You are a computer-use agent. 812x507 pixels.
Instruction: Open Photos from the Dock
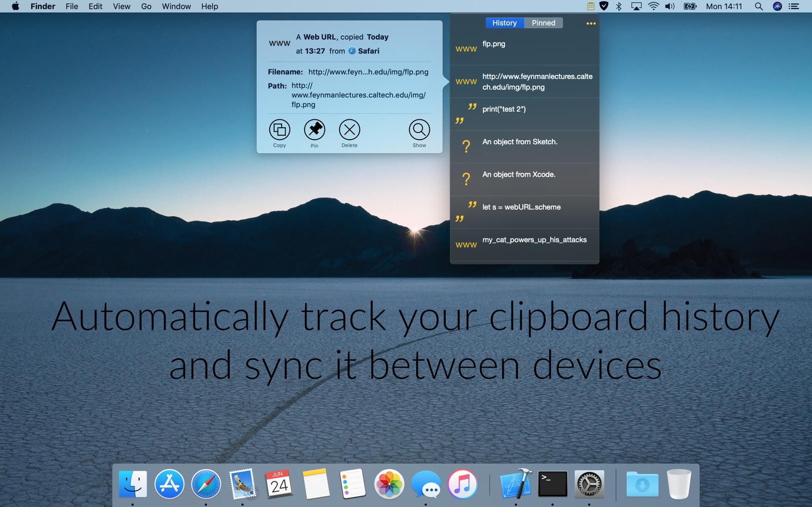click(x=389, y=484)
